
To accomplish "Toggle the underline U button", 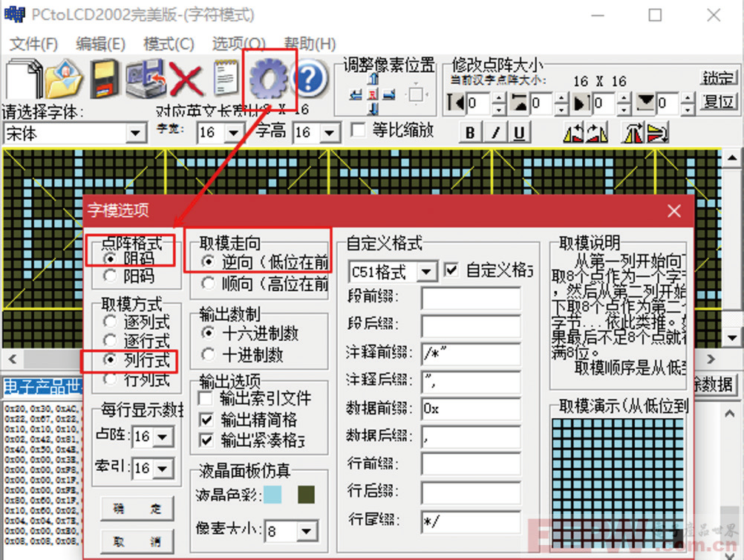I will tap(519, 132).
